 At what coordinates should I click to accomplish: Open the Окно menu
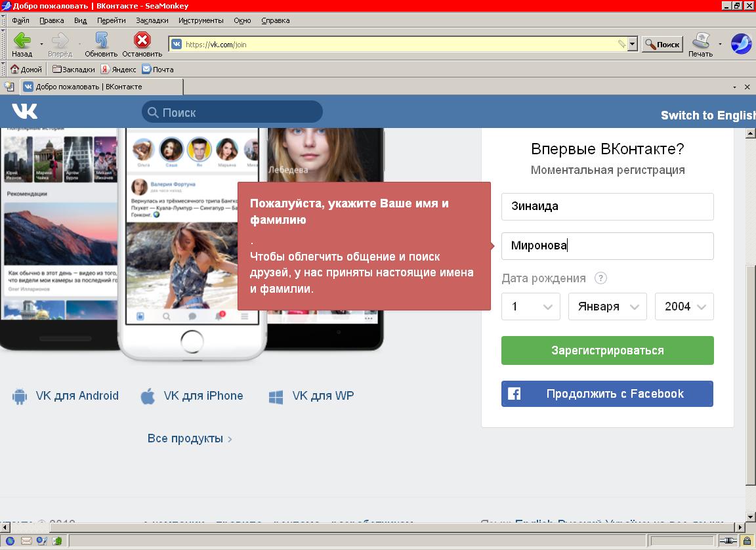coord(243,20)
